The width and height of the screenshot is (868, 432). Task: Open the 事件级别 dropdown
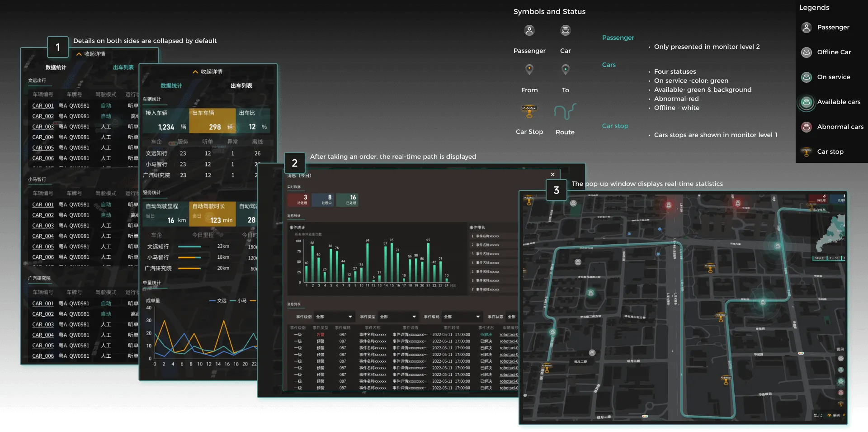334,317
